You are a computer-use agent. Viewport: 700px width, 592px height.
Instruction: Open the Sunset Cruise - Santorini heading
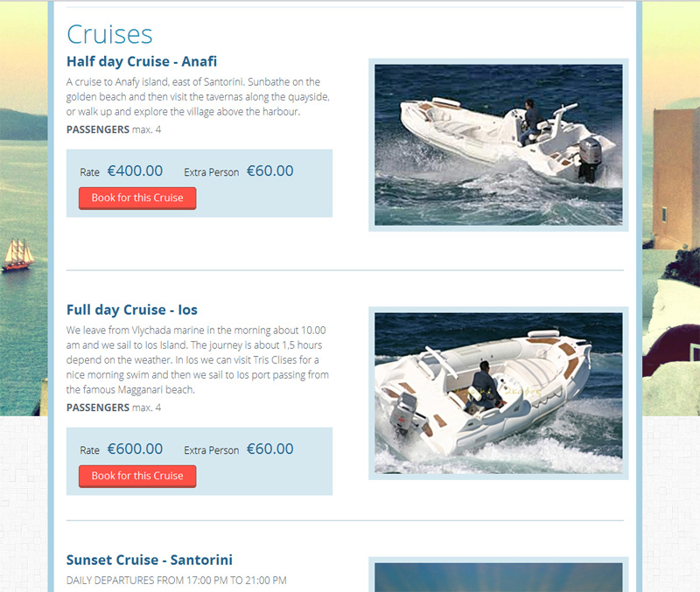tap(150, 560)
